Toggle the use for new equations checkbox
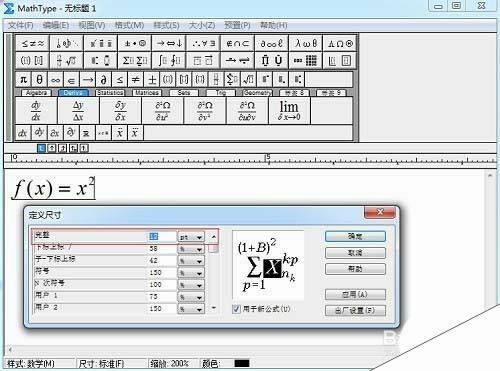 click(236, 309)
